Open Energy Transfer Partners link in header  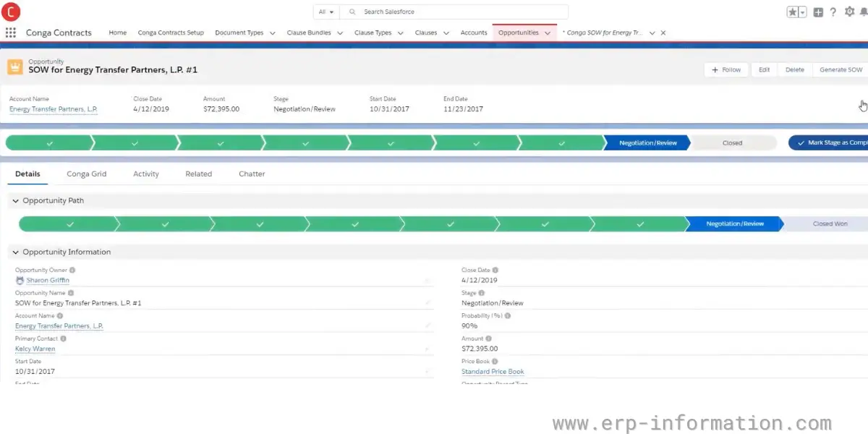(54, 109)
